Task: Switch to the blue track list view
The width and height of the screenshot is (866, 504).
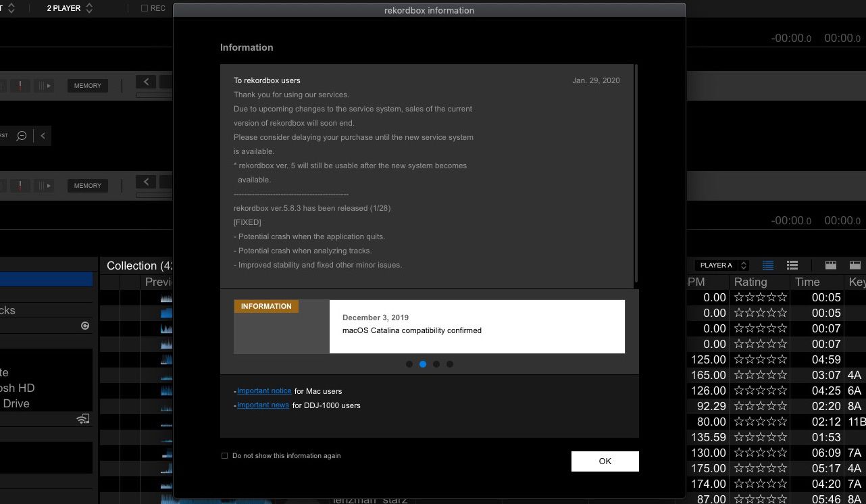Action: tap(768, 266)
